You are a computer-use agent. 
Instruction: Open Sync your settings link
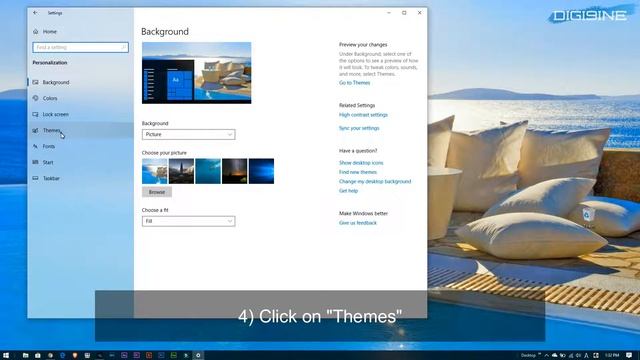(x=359, y=128)
